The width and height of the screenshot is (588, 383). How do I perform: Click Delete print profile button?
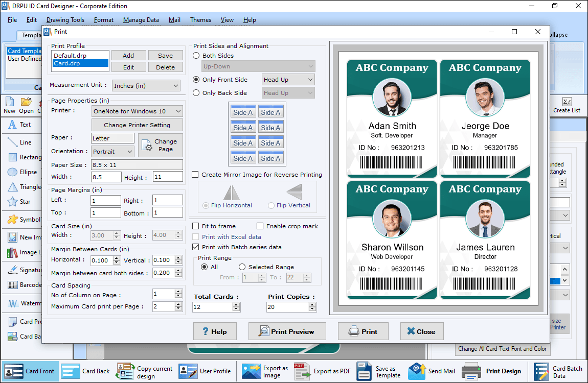(x=165, y=67)
